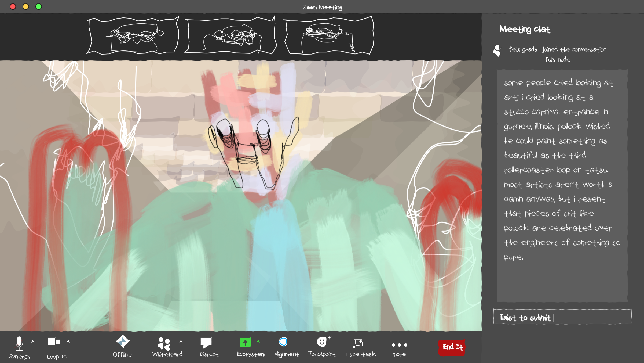Click felix grady's avatar in chat
The height and width of the screenshot is (363, 644).
coord(497,51)
